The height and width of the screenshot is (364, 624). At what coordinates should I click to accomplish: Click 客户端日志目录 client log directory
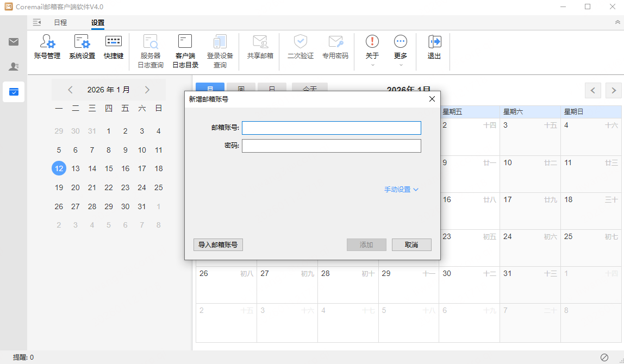click(x=185, y=52)
